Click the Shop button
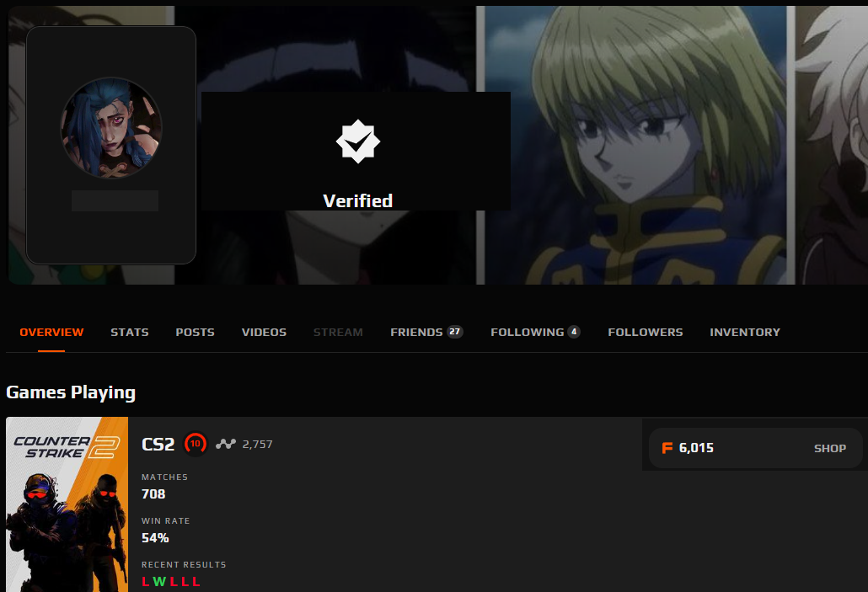 830,448
